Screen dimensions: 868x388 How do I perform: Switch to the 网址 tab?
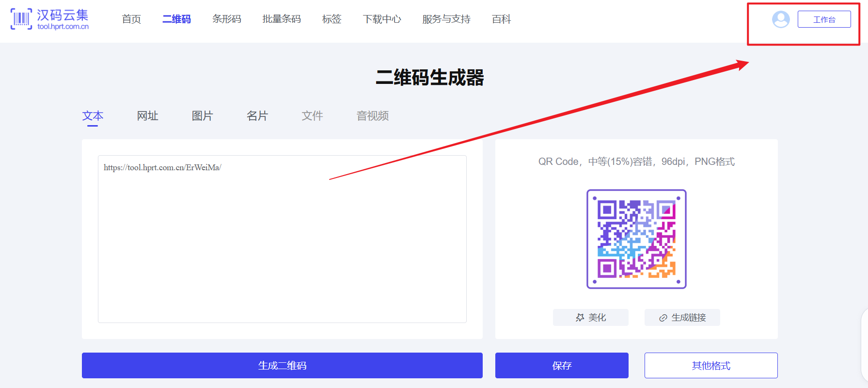tap(147, 116)
